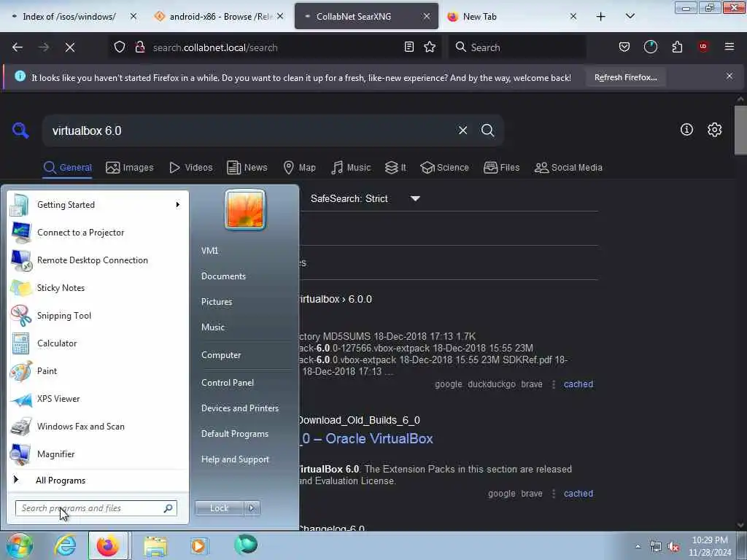
Task: Click the Refresh Firefox... button
Action: 625,77
